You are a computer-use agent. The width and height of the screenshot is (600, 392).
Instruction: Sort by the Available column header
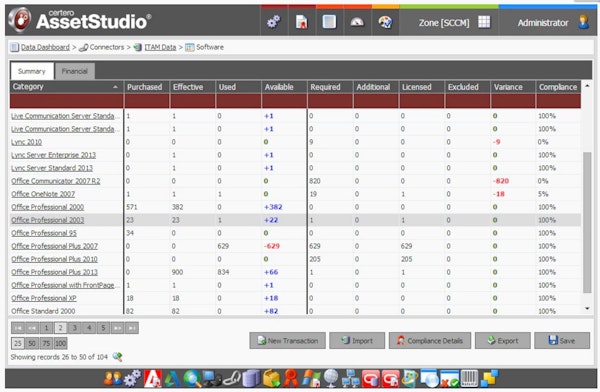pyautogui.click(x=284, y=87)
